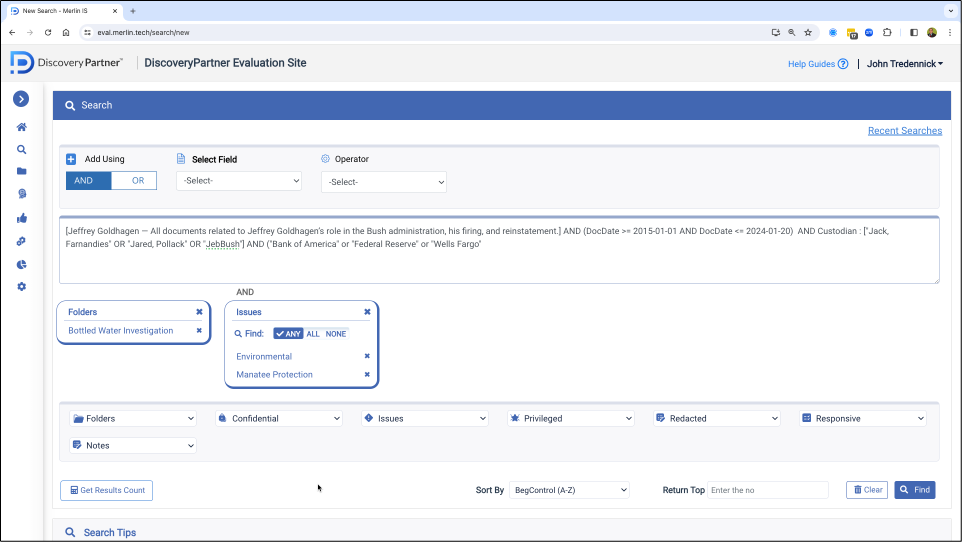
Task: Click the Recent Searches link
Action: click(904, 131)
